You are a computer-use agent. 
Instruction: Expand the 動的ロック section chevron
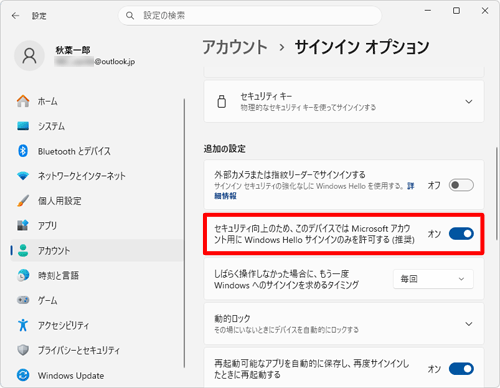pyautogui.click(x=469, y=324)
